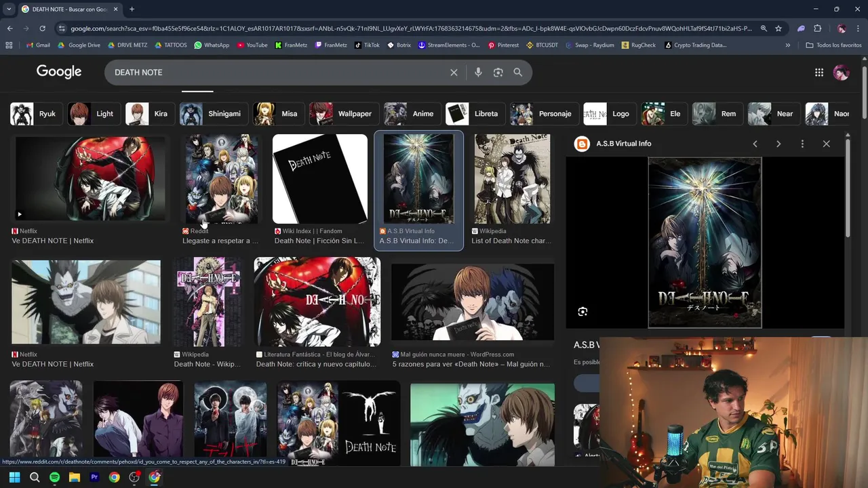The width and height of the screenshot is (868, 488).
Task: Bookmark this page with star icon
Action: [x=778, y=28]
